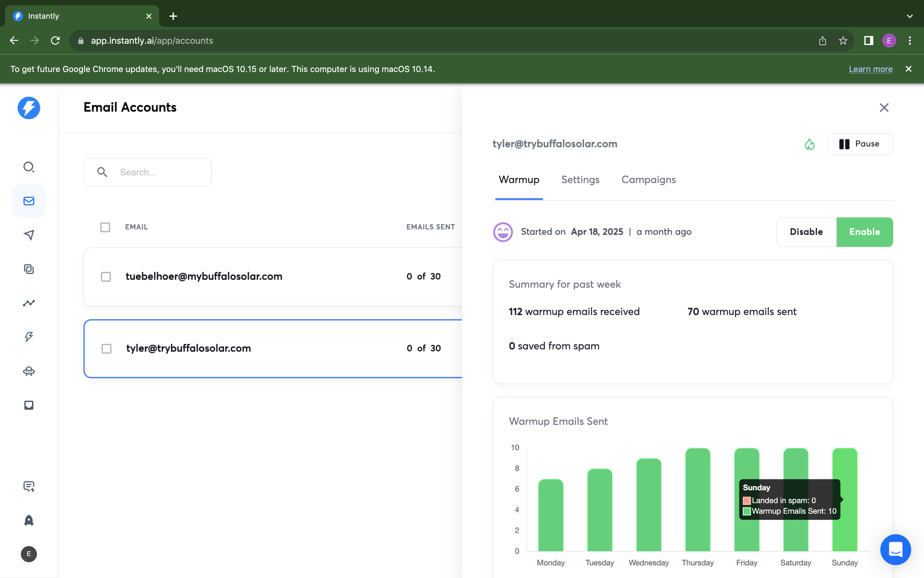Toggle the select-all EMAIL header checkbox
Viewport: 924px width, 578px height.
(105, 227)
